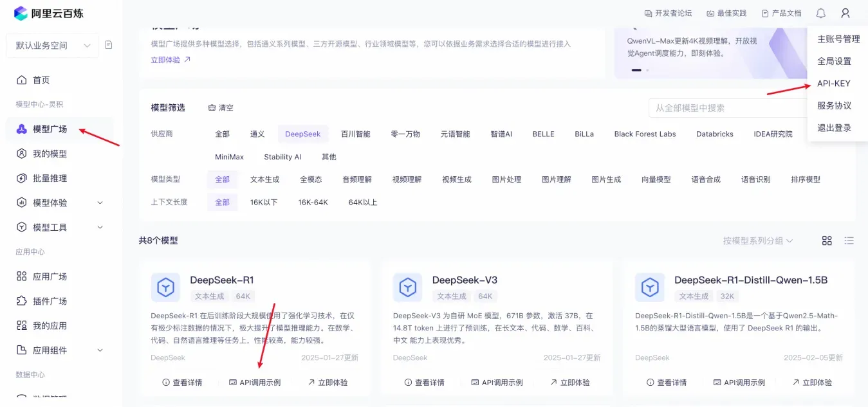Select the 文本生成 model type filter
The width and height of the screenshot is (868, 407).
[265, 179]
